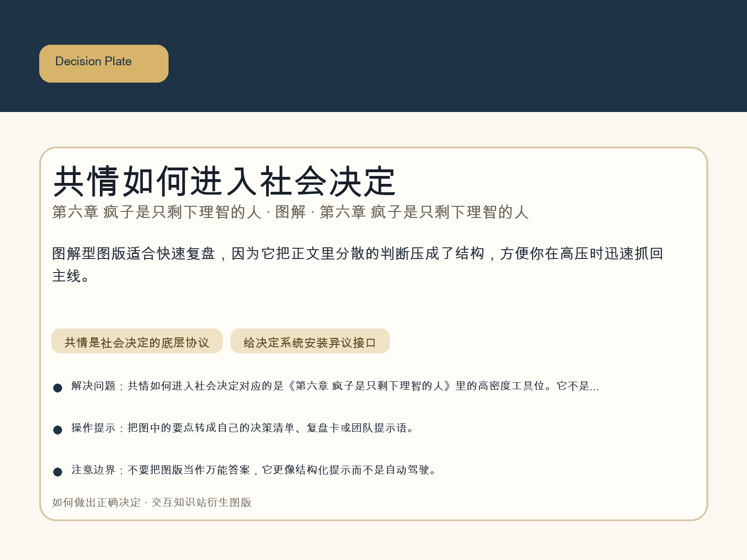Select the 给决定系统安装异议接口 tag
Screen dimensions: 747x560
pos(310,341)
